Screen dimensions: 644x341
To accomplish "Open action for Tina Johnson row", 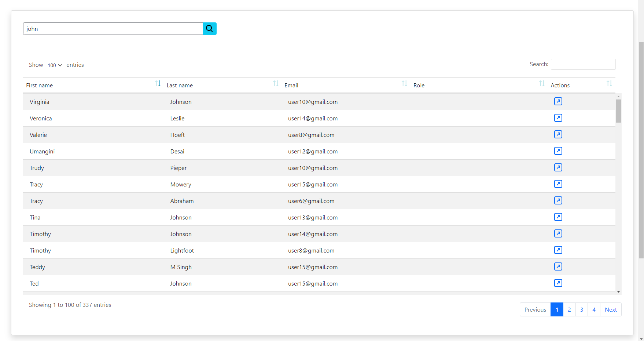I will click(558, 217).
